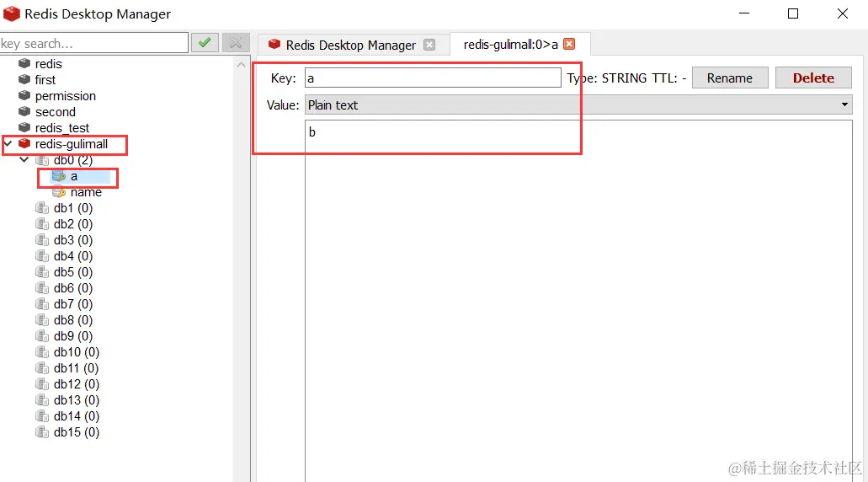The height and width of the screenshot is (482, 868).
Task: Click the db2 database icon
Action: (x=42, y=224)
